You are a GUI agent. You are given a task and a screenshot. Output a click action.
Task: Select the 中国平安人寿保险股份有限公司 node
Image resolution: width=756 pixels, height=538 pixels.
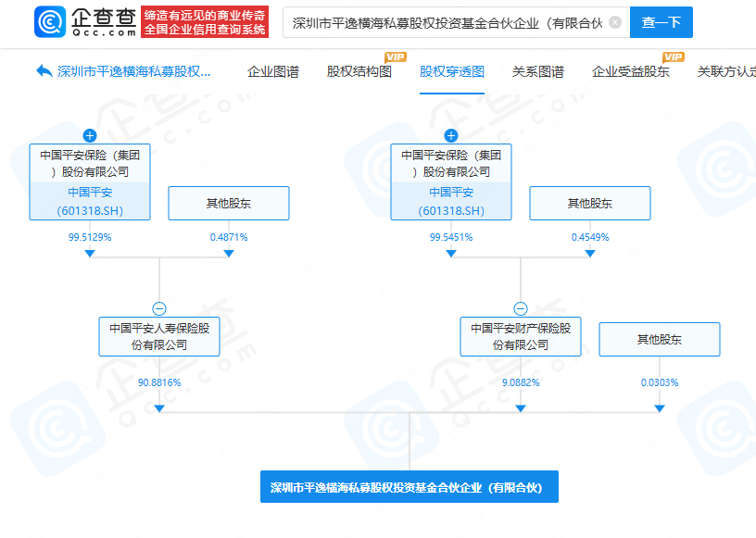[x=159, y=336]
